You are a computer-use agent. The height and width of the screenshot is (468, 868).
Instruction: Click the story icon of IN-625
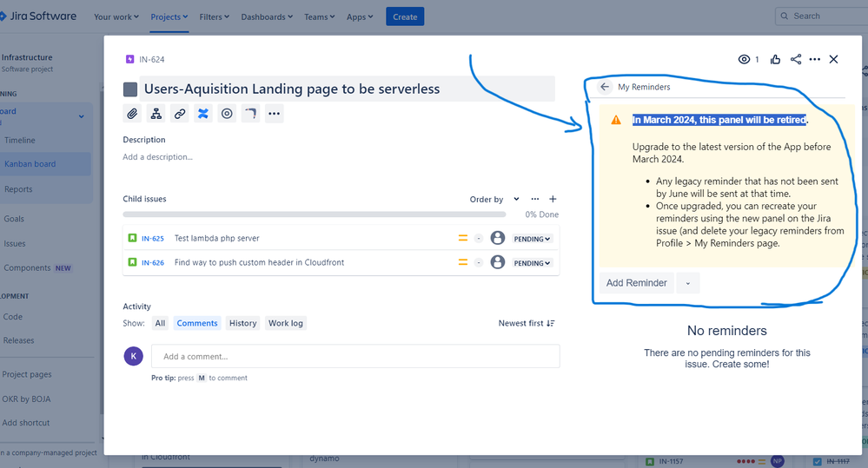click(132, 238)
